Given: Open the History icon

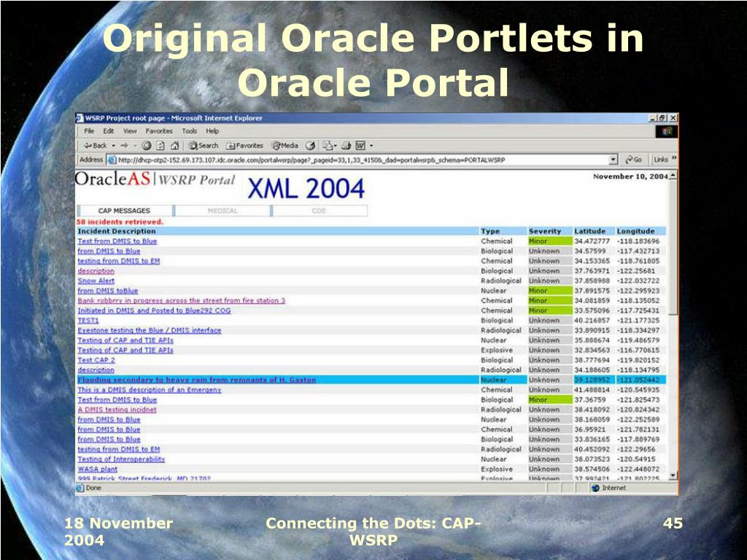Looking at the screenshot, I should coord(311,146).
